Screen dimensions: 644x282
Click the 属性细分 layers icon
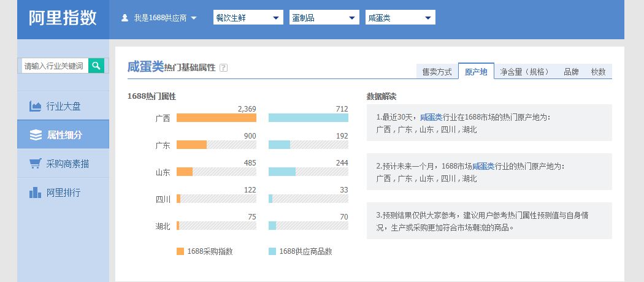coord(36,135)
